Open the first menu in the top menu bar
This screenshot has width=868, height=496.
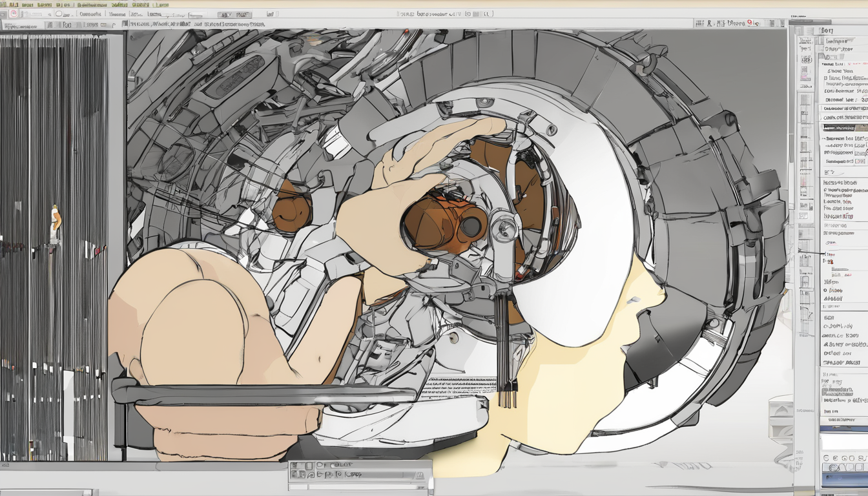click(10, 4)
